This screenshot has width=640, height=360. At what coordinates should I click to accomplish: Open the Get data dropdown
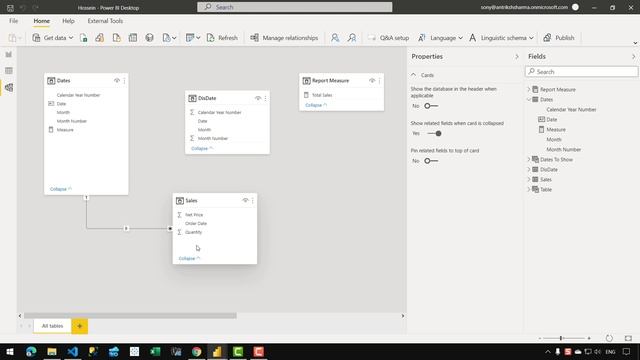pyautogui.click(x=53, y=38)
